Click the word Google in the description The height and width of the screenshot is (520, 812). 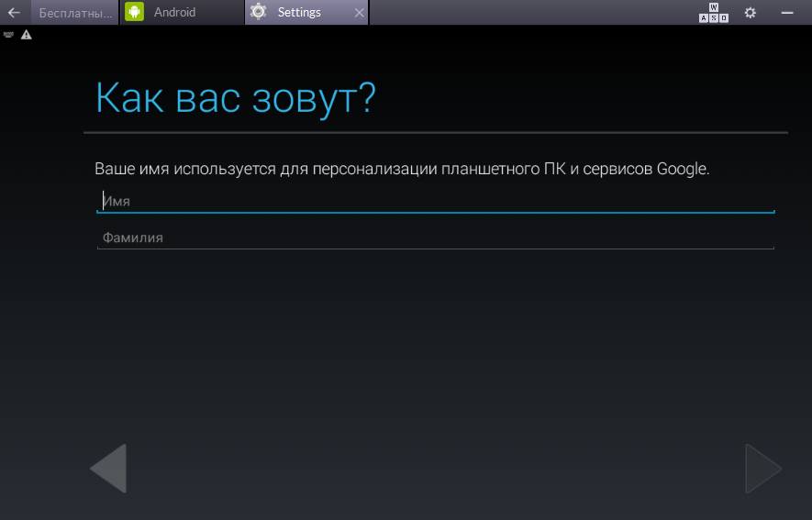(682, 170)
